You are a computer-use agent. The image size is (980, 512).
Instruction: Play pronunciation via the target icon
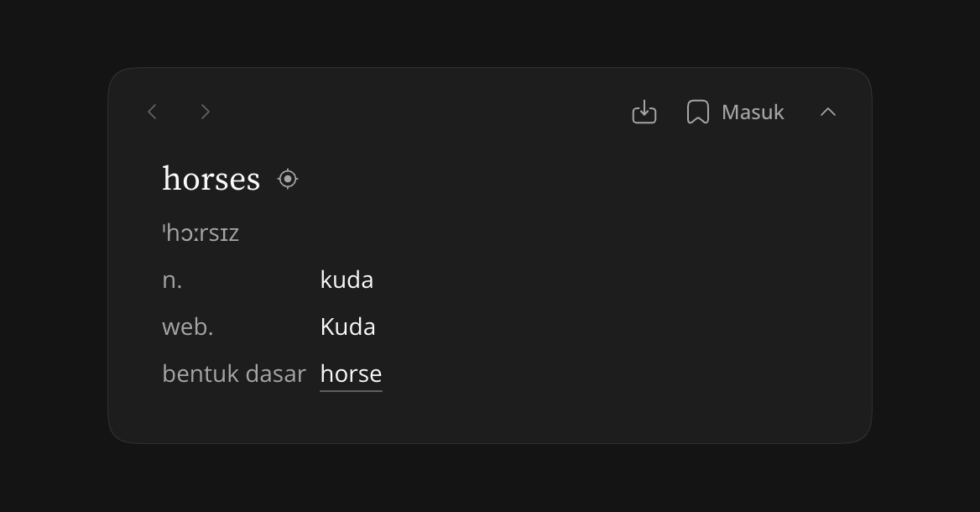tap(288, 179)
